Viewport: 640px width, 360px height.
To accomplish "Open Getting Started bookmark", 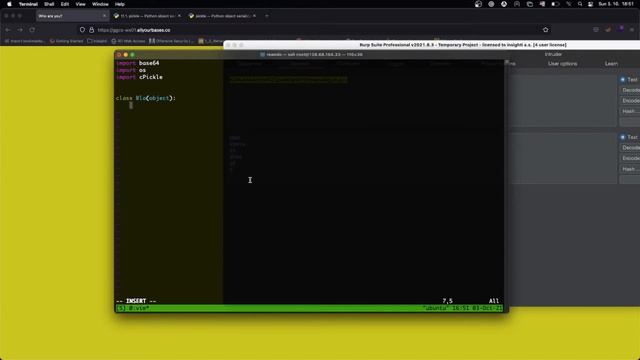I will (67, 41).
